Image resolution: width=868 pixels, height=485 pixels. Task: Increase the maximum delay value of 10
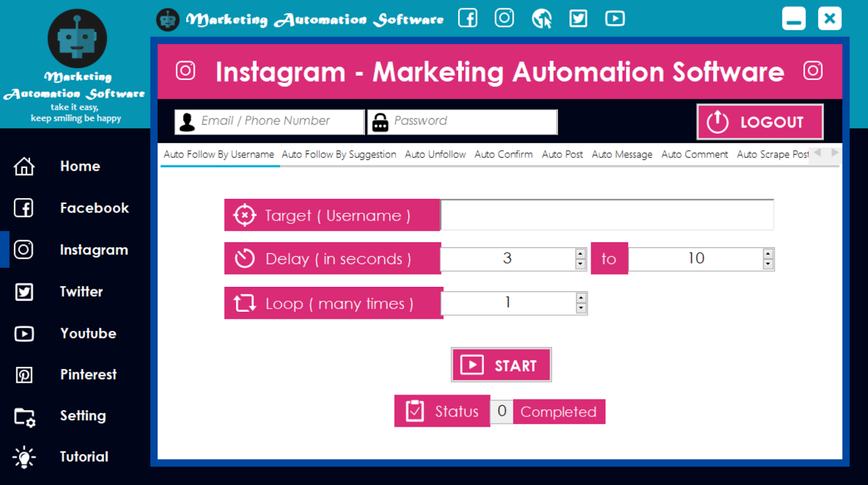pos(768,254)
